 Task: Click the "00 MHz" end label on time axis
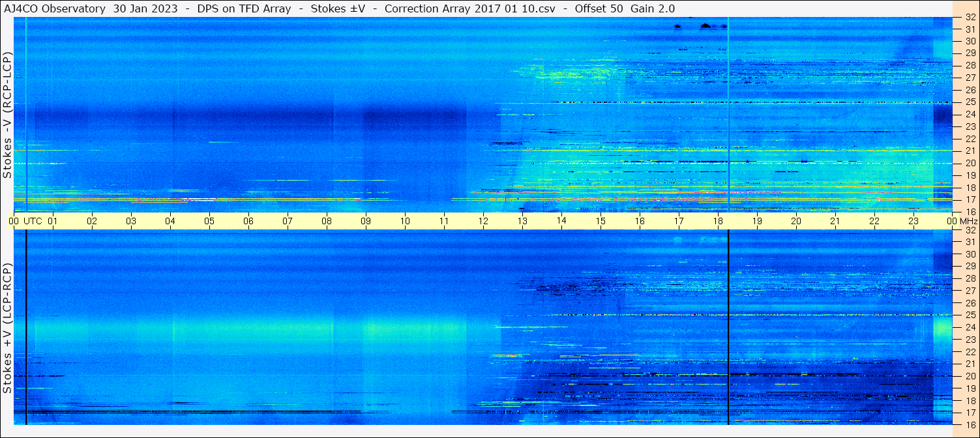click(x=962, y=221)
